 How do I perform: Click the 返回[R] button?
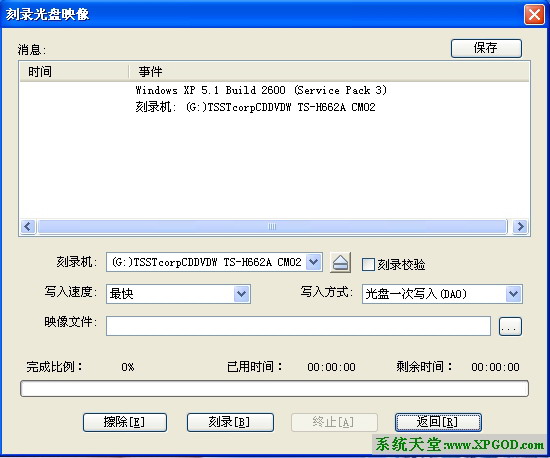tap(438, 422)
